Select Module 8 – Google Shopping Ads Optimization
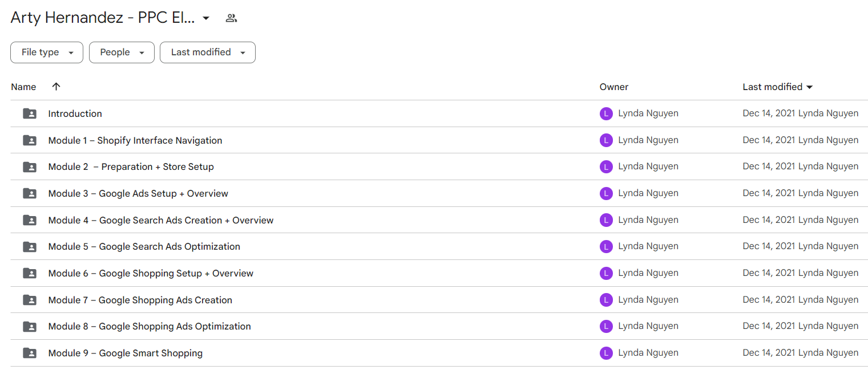Viewport: 868px width, 374px height. click(x=150, y=327)
